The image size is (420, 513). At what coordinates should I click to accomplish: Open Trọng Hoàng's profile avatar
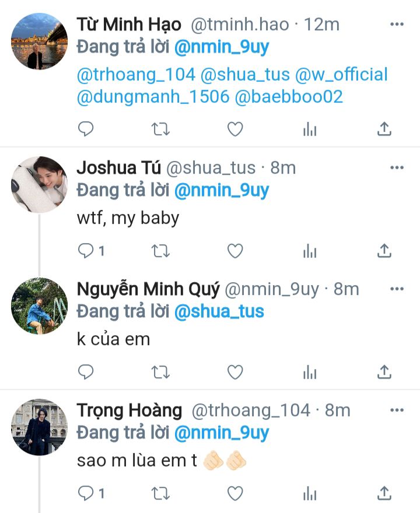pos(40,427)
